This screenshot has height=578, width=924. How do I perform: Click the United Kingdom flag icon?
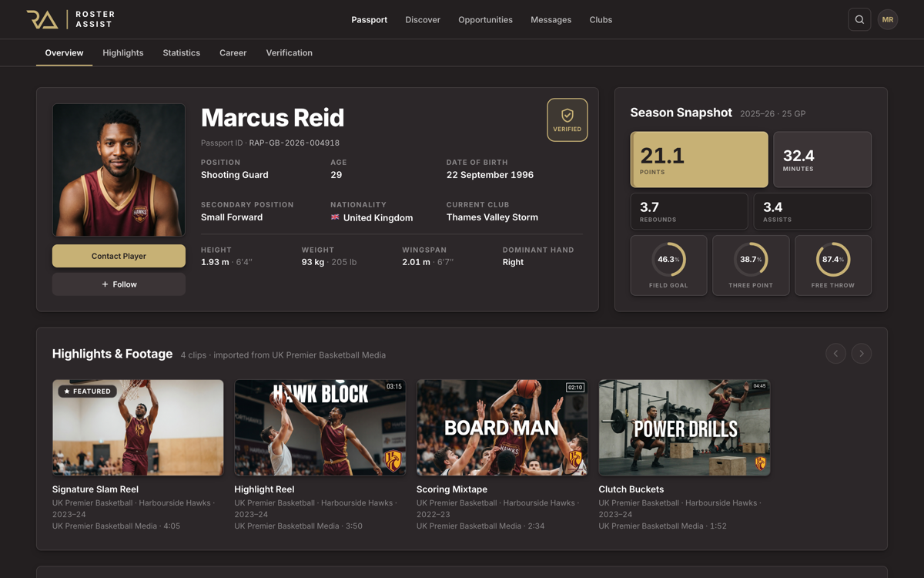(335, 217)
